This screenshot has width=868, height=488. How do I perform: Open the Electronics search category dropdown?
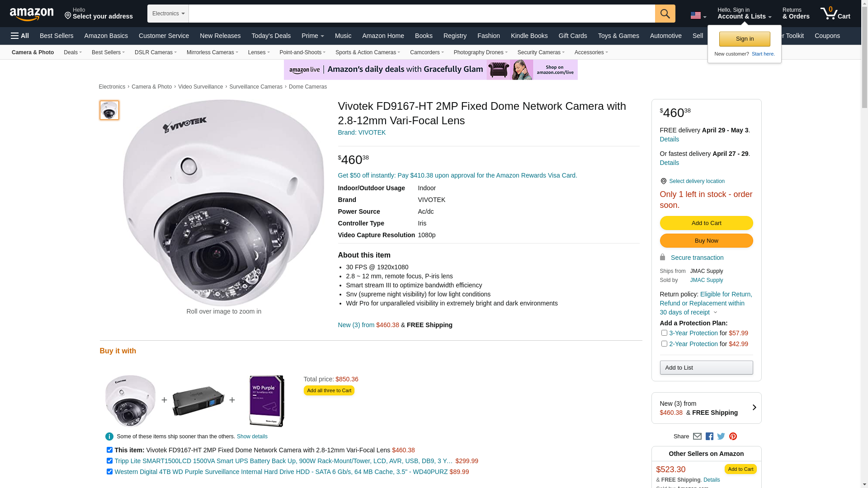(168, 14)
